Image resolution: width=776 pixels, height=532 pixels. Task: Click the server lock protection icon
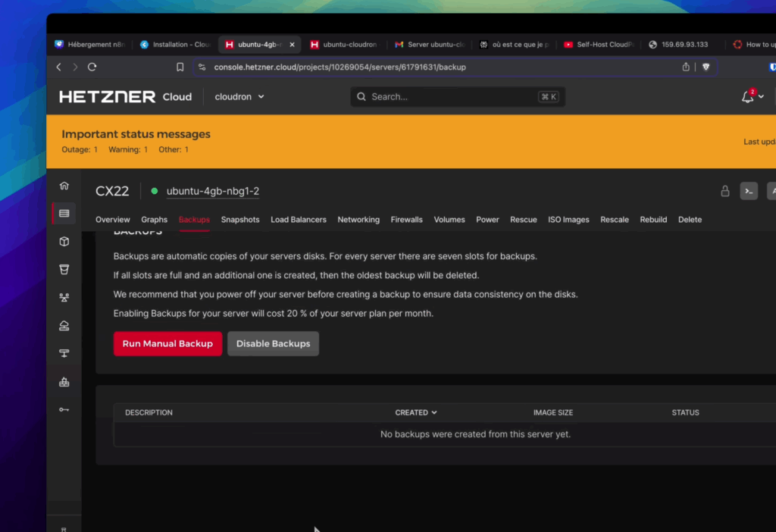[725, 191]
